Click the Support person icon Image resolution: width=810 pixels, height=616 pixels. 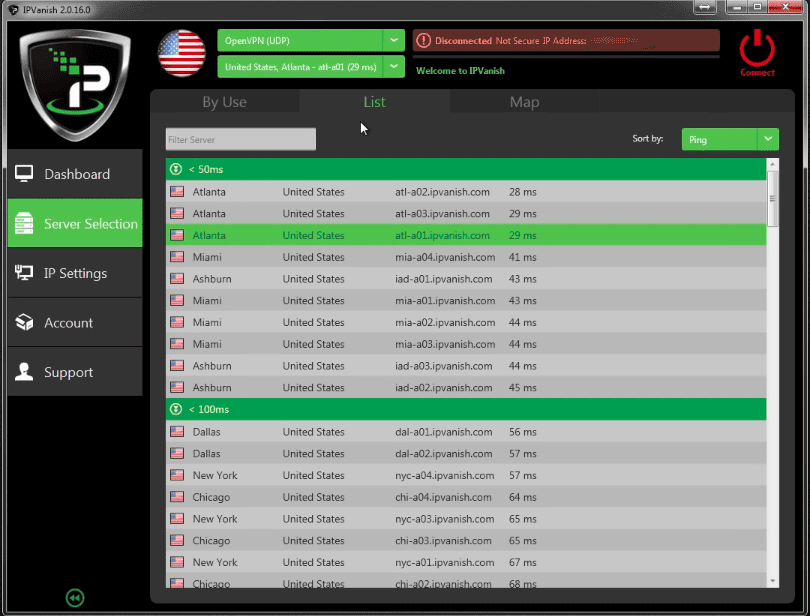pyautogui.click(x=24, y=372)
